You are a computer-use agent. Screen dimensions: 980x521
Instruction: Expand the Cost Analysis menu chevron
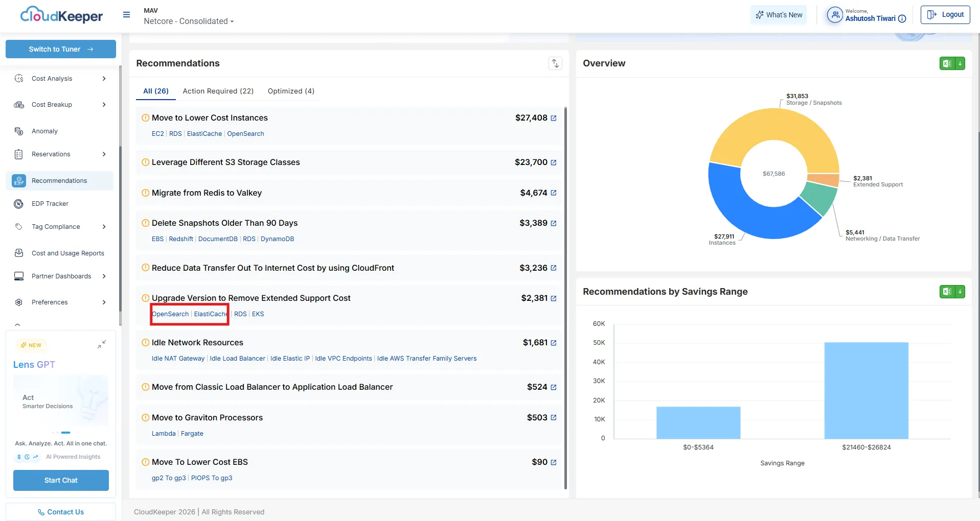104,79
